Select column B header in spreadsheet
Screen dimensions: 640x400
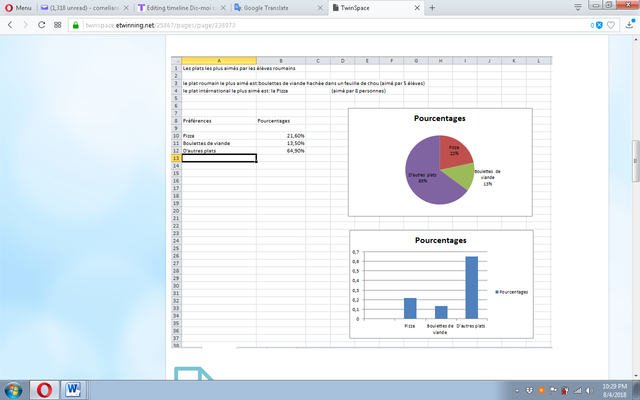(x=281, y=61)
